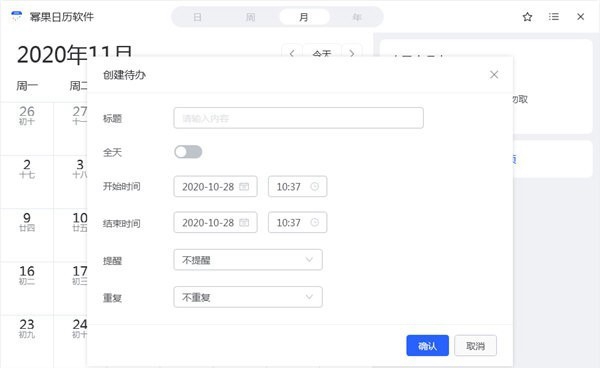Click the 2020年11月 month heading
600x368 pixels.
pyautogui.click(x=74, y=55)
